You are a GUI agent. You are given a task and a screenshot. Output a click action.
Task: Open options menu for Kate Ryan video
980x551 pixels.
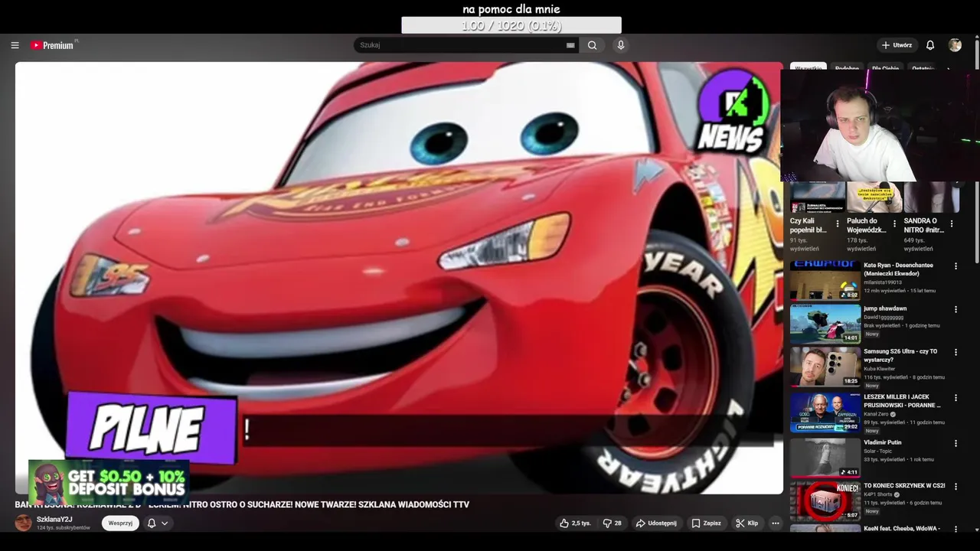coord(955,266)
